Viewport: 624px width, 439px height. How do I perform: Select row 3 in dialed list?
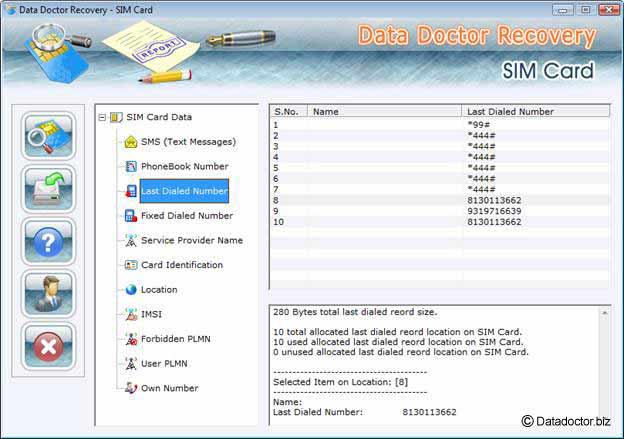pos(440,146)
